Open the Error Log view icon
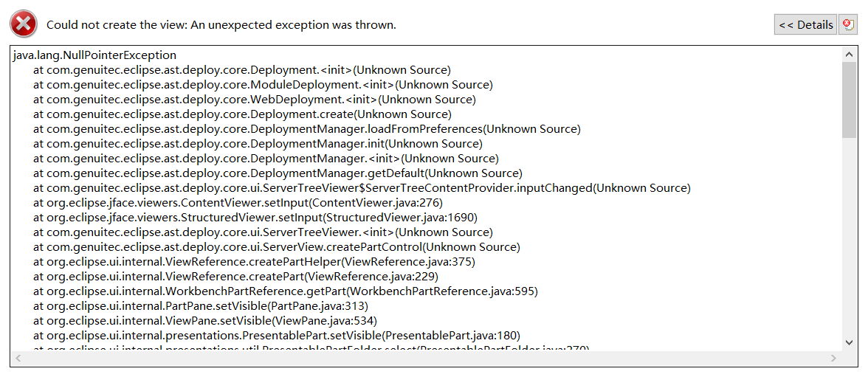Screen dimensions: 868x377 [x=848, y=24]
